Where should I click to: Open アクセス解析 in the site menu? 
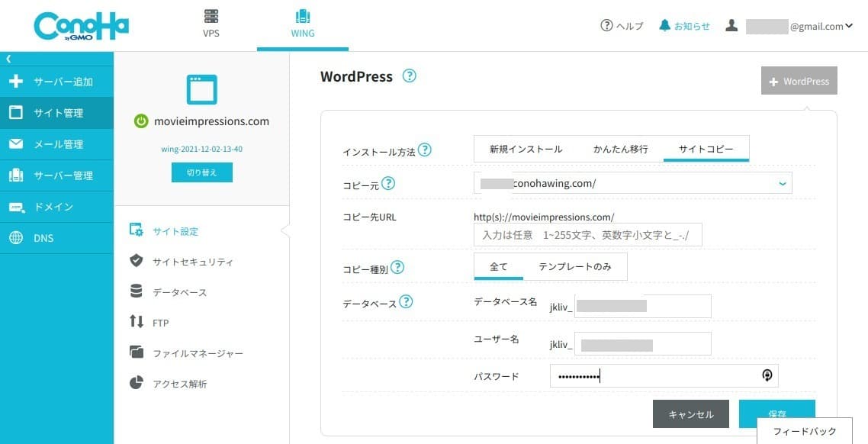click(179, 384)
